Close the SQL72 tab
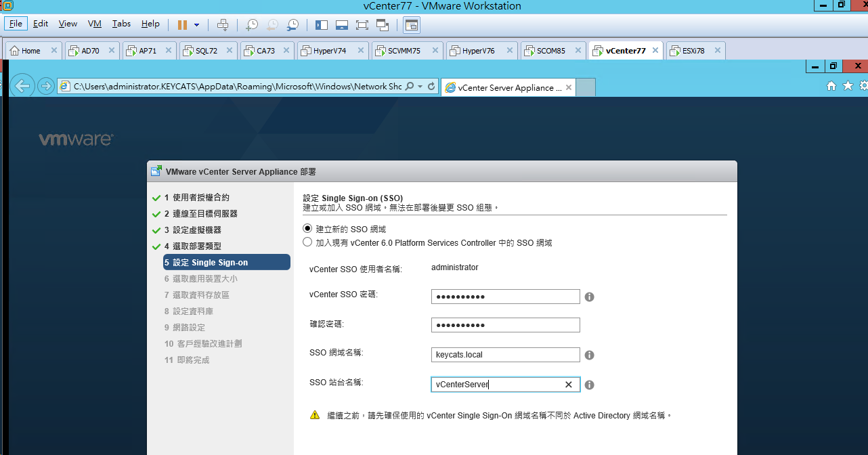This screenshot has width=868, height=455. coord(230,51)
